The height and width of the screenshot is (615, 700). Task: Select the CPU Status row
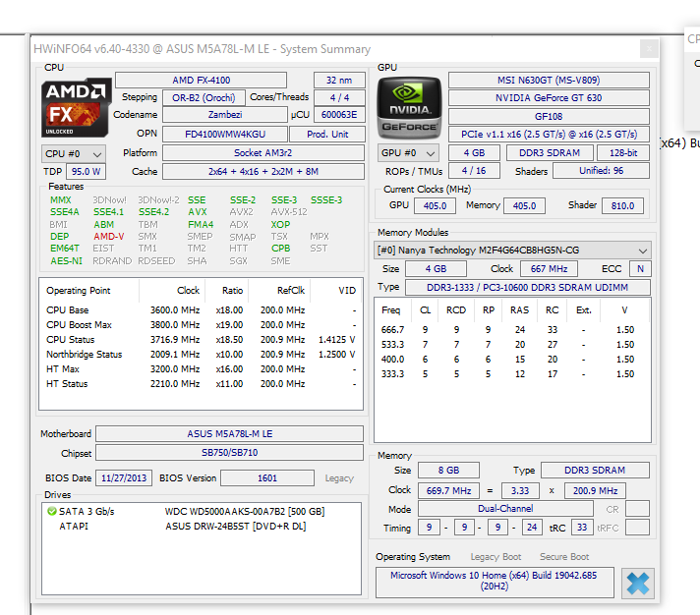(201, 339)
